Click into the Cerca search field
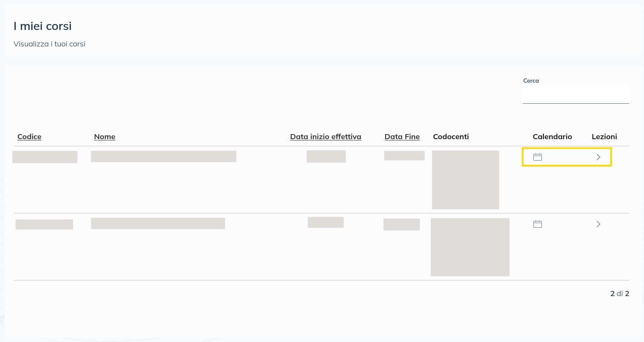 click(576, 94)
